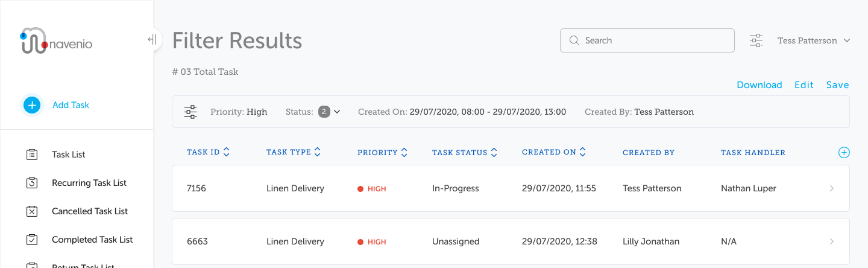Open Recurring Task List in the sidebar
This screenshot has height=268, width=868.
[89, 183]
